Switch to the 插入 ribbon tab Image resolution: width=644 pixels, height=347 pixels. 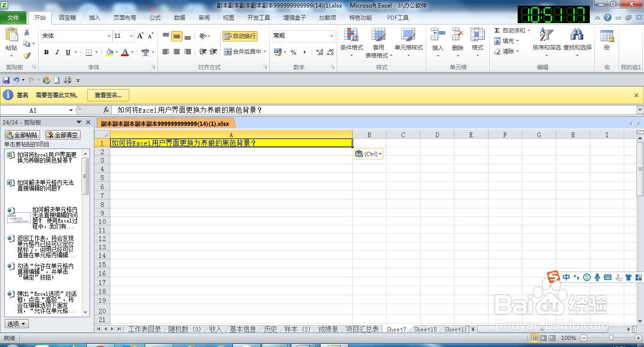[95, 18]
